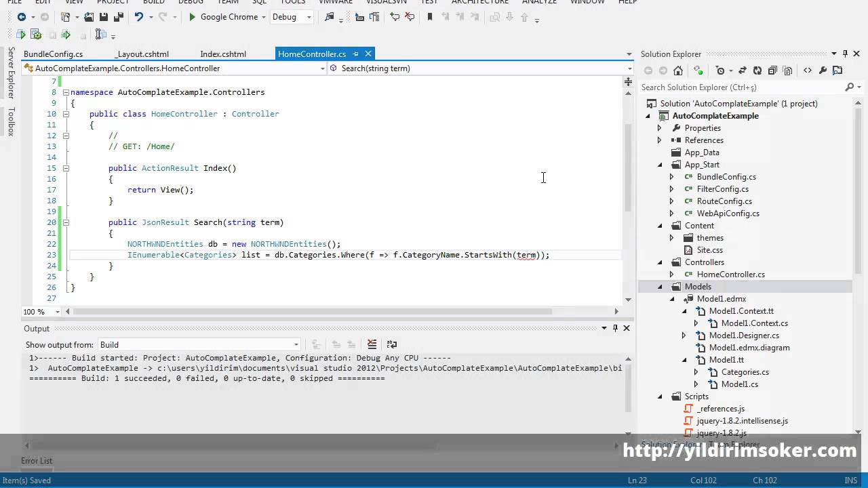Switch to BundleConfig.cs tab

(x=54, y=54)
